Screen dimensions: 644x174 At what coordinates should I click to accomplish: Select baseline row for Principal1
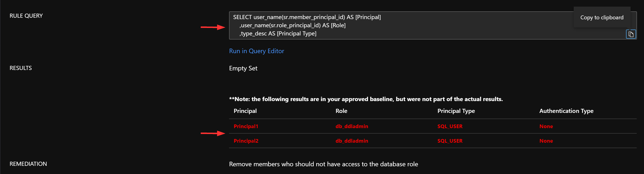(246, 126)
